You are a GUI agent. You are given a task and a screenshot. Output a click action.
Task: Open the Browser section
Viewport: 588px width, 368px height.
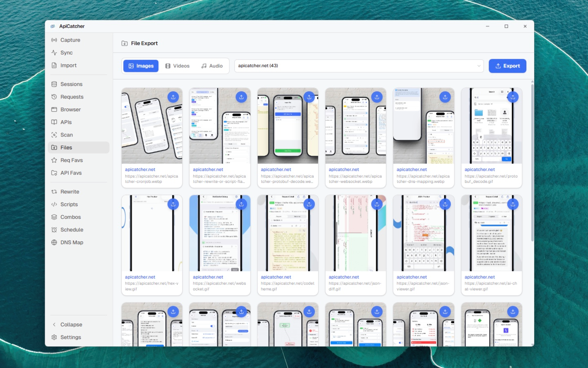click(79, 110)
